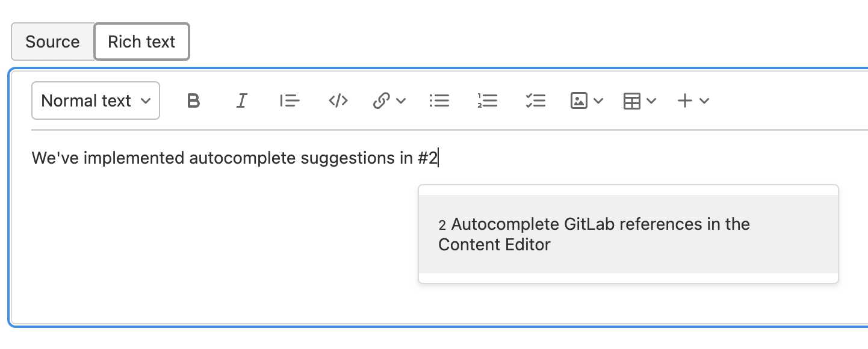Insert a code block
This screenshot has width=868, height=349.
tap(337, 100)
